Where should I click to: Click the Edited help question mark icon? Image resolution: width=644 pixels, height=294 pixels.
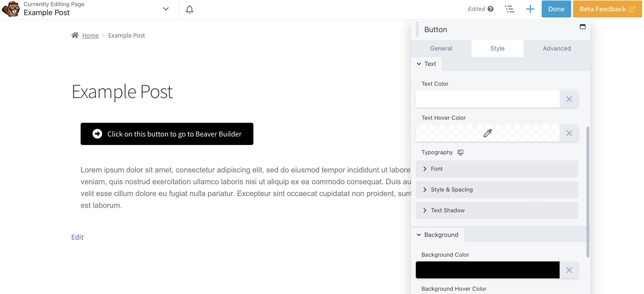coord(490,9)
